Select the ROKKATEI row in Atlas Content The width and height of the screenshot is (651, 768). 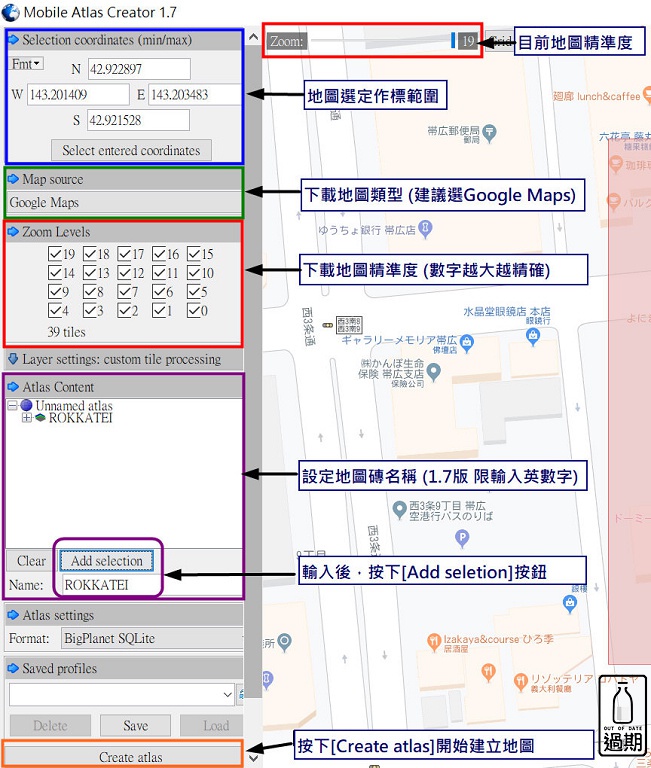click(x=80, y=418)
